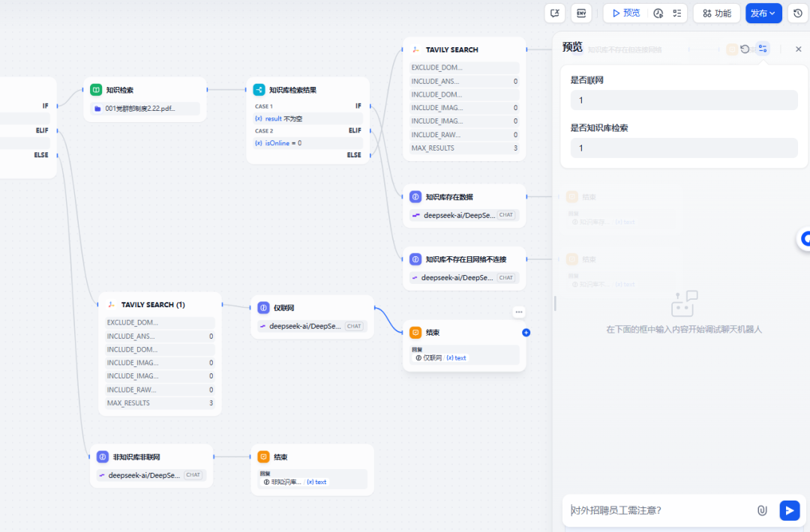Click the 是否联网 input field
This screenshot has width=810, height=532.
pyautogui.click(x=683, y=100)
